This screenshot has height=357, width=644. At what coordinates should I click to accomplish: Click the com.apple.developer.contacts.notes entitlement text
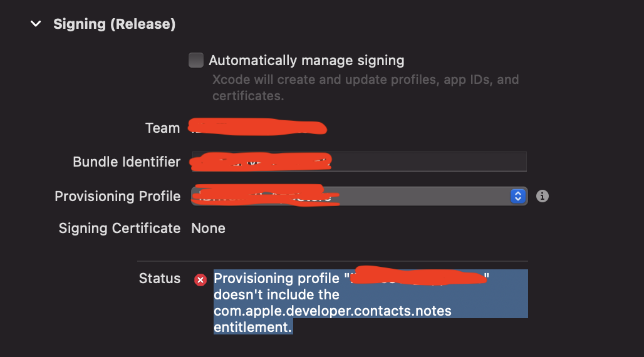pos(332,311)
